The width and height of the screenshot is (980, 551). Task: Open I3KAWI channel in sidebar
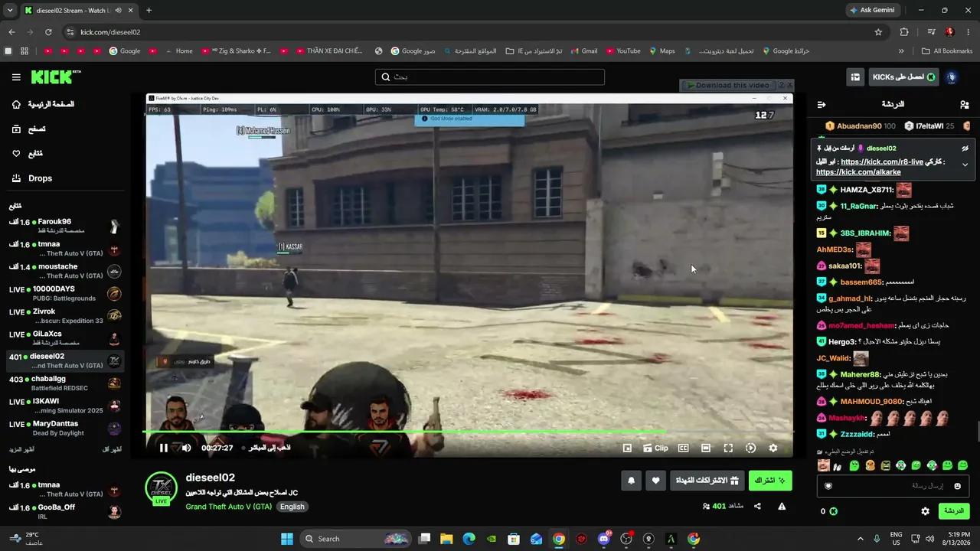pyautogui.click(x=65, y=406)
